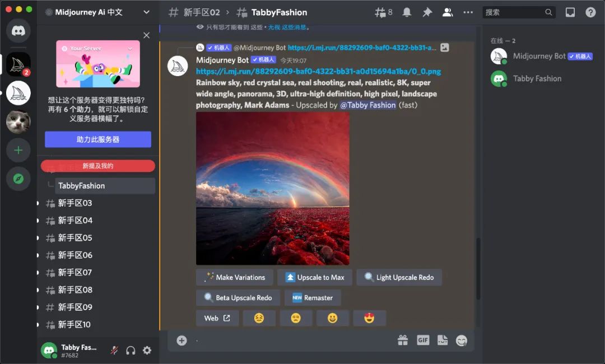Open Midjourney Bot avatar in message

pyautogui.click(x=178, y=66)
